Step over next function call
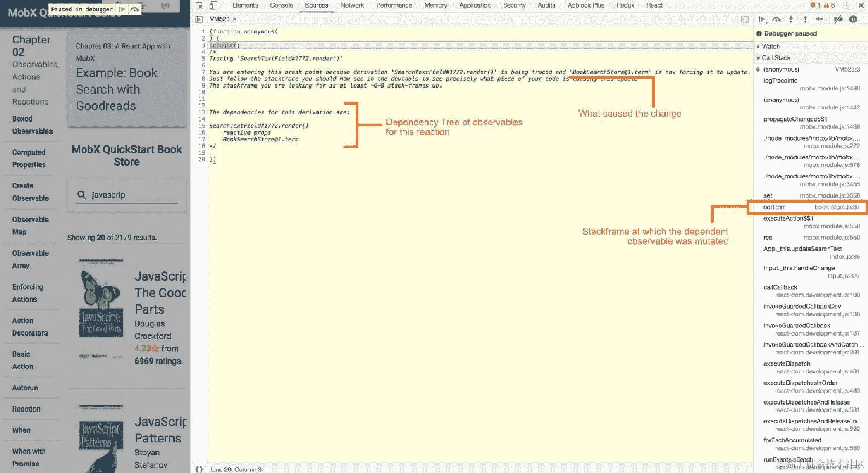This screenshot has height=473, width=868. coord(776,19)
